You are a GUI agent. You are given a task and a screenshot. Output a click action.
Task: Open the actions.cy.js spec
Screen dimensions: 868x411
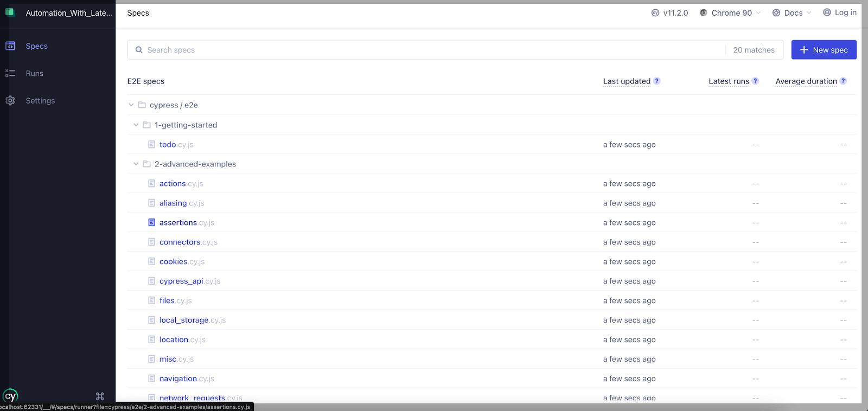(x=181, y=184)
